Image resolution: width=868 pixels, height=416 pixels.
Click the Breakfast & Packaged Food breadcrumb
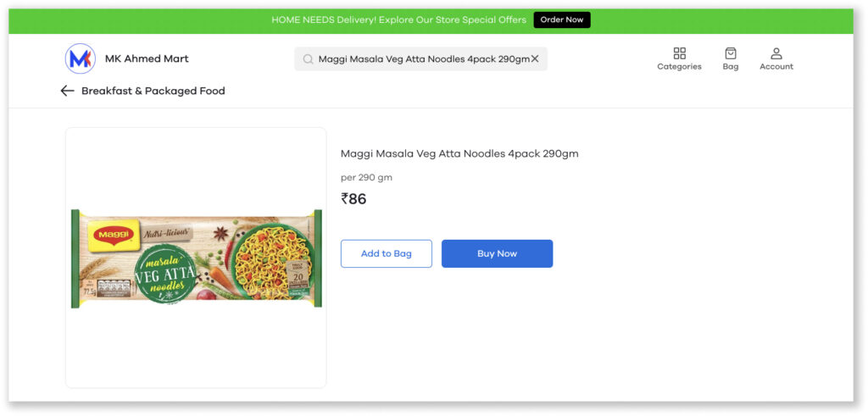(153, 91)
